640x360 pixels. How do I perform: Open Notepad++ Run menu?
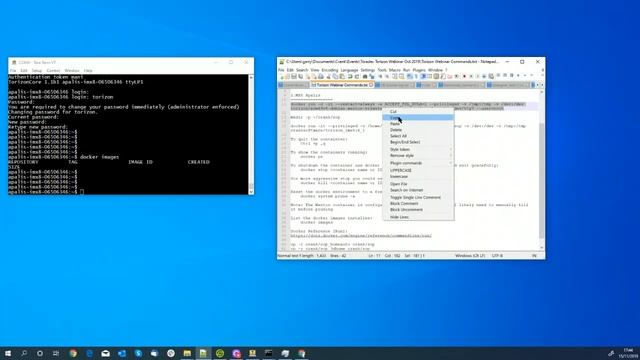(x=406, y=70)
